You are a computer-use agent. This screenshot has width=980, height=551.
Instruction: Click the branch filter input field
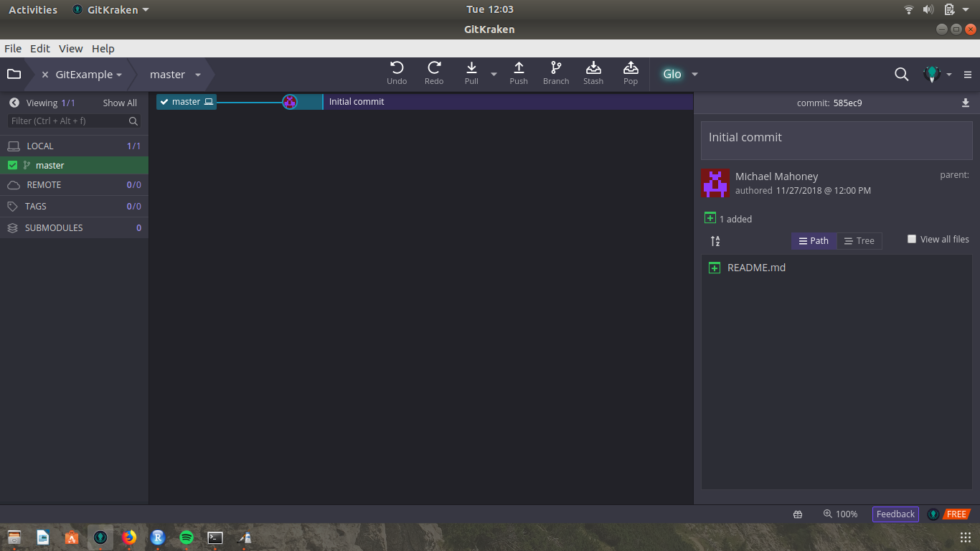coord(68,121)
